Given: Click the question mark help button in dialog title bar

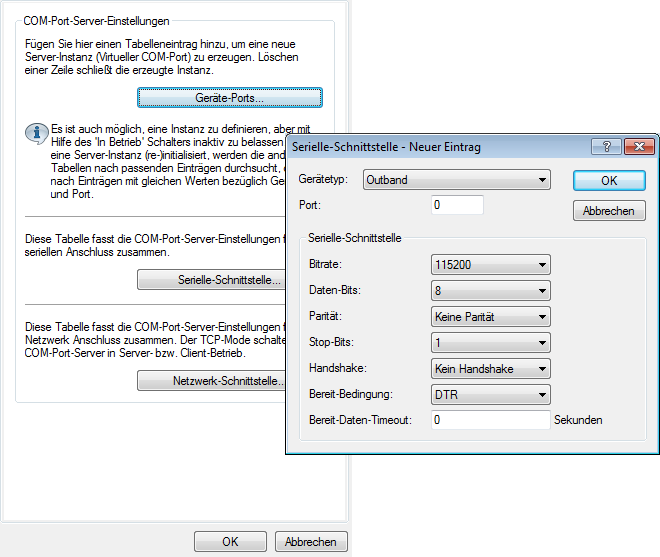Looking at the screenshot, I should click(x=606, y=146).
